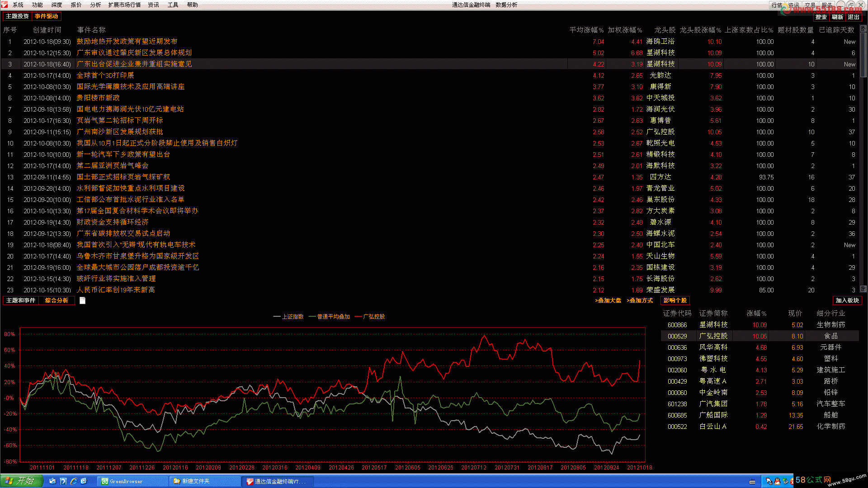Open Internet Explorer from quick launch
The height and width of the screenshot is (488, 868).
pos(73,481)
